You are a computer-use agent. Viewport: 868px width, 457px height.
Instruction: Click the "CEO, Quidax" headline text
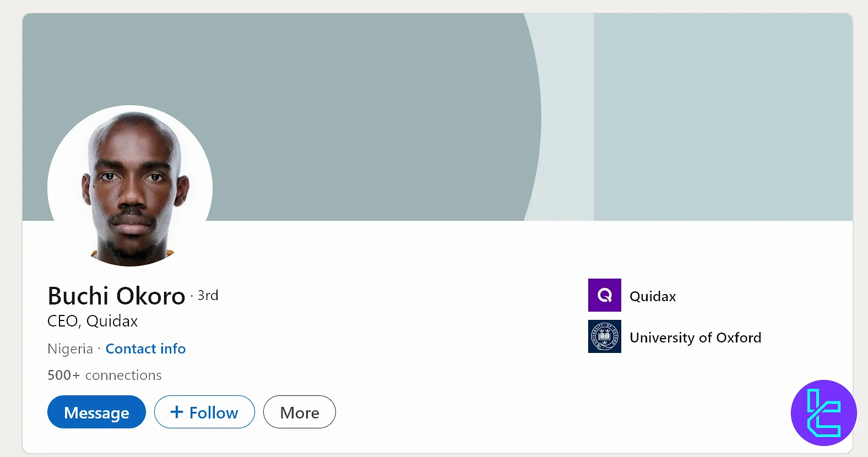93,321
